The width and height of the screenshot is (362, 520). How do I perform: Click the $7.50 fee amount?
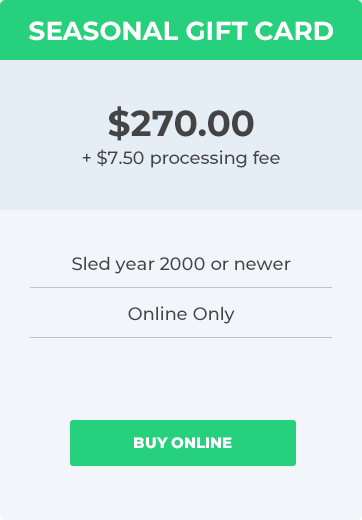click(120, 158)
